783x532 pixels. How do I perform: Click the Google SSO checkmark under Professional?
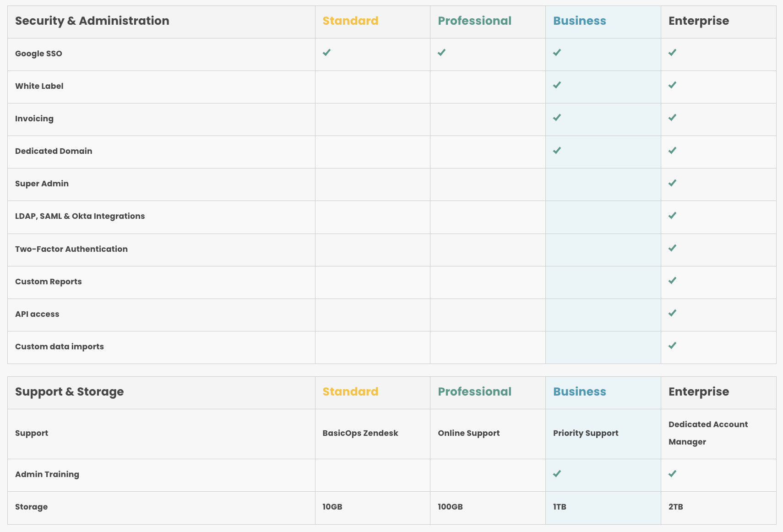441,53
